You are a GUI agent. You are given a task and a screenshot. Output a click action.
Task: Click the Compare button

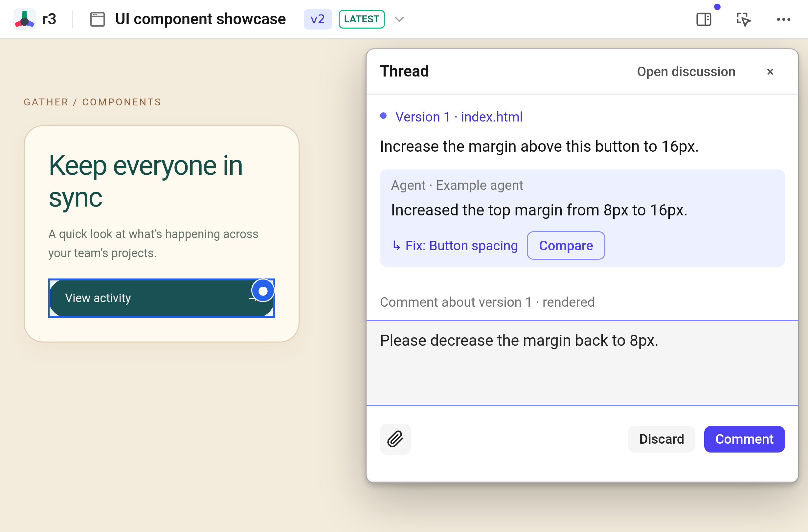(566, 245)
